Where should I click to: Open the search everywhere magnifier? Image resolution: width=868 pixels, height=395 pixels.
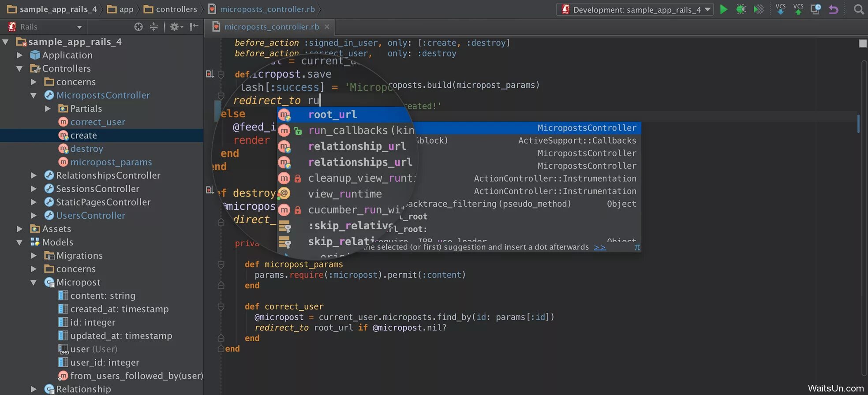(858, 9)
